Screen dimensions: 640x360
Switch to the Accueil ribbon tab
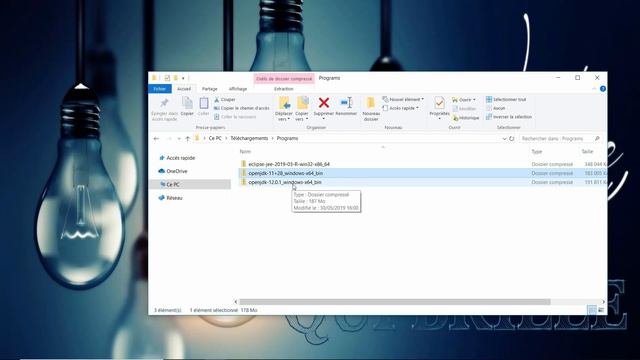tap(184, 89)
